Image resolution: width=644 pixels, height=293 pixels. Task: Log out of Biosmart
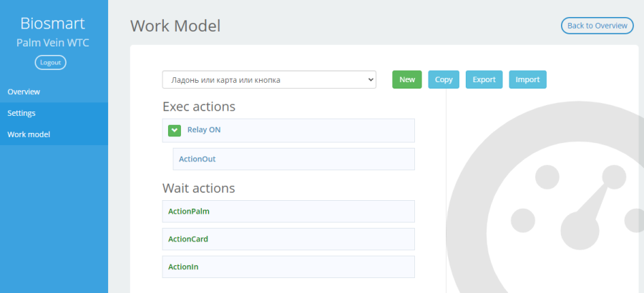tap(51, 62)
